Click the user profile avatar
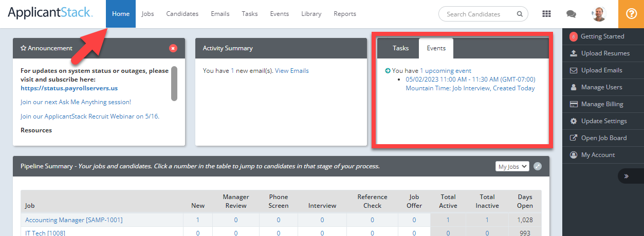 [x=599, y=14]
